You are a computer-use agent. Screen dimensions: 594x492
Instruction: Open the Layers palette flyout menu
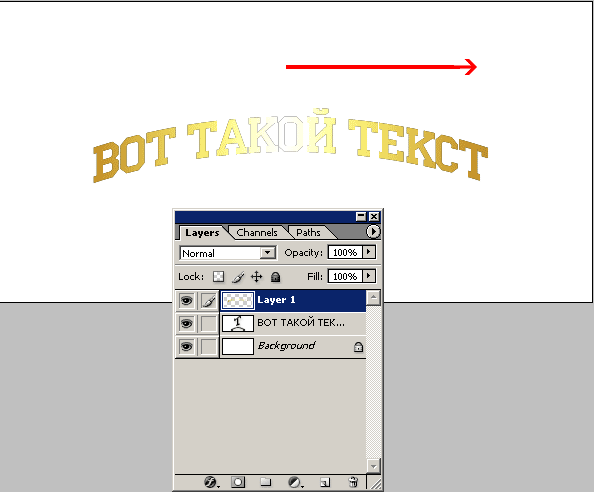[x=373, y=231]
